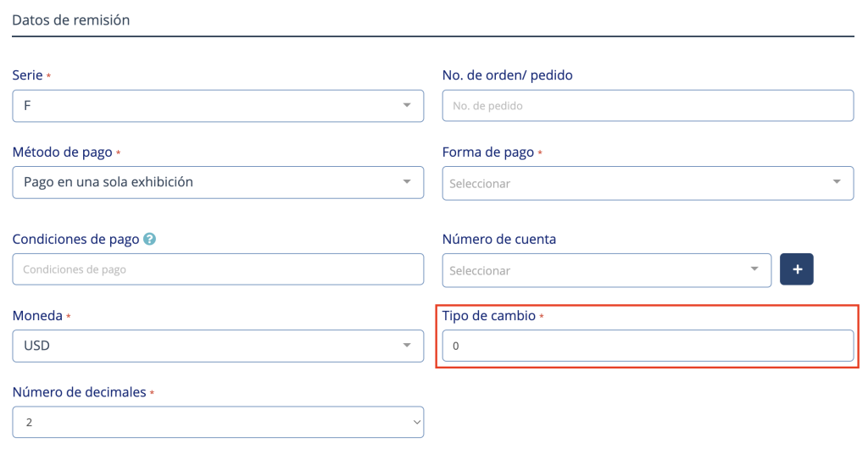Open the Número de cuenta 'Seleccionar' field
This screenshot has height=454, width=868.
click(x=593, y=270)
